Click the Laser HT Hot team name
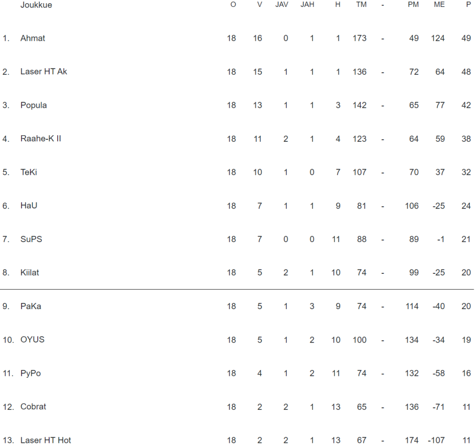This screenshot has height=448, width=476. (x=46, y=440)
